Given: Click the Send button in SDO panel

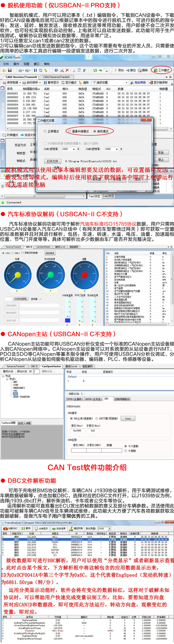Looking at the screenshot, I should point(128,419).
